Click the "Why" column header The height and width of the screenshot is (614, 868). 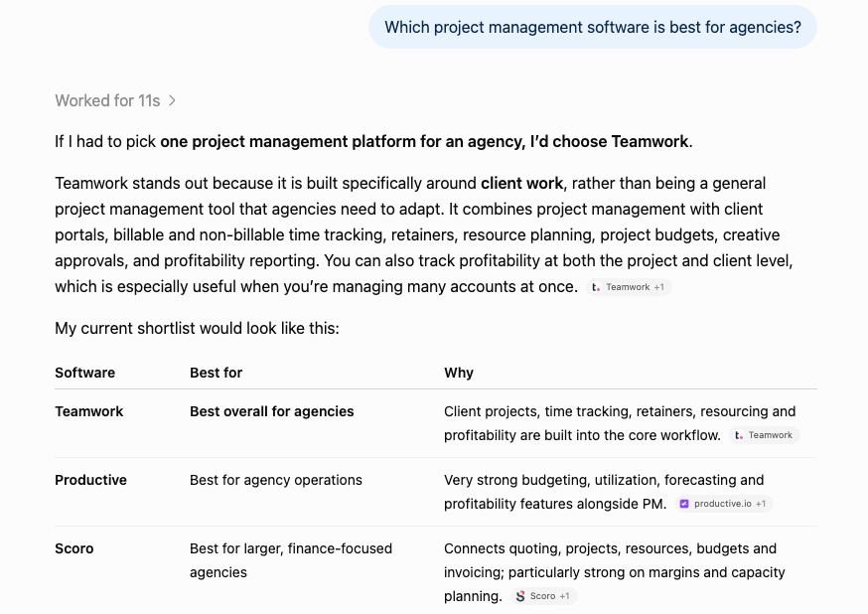click(x=459, y=373)
